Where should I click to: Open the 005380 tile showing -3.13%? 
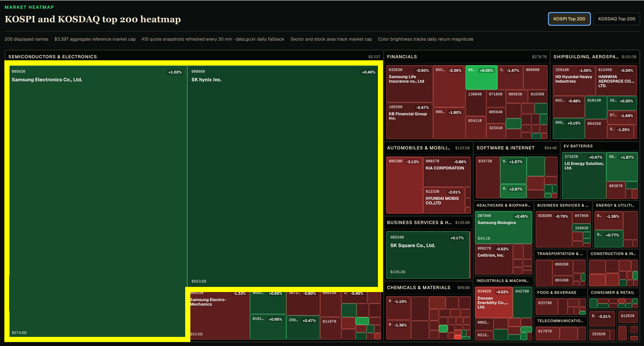[404, 185]
